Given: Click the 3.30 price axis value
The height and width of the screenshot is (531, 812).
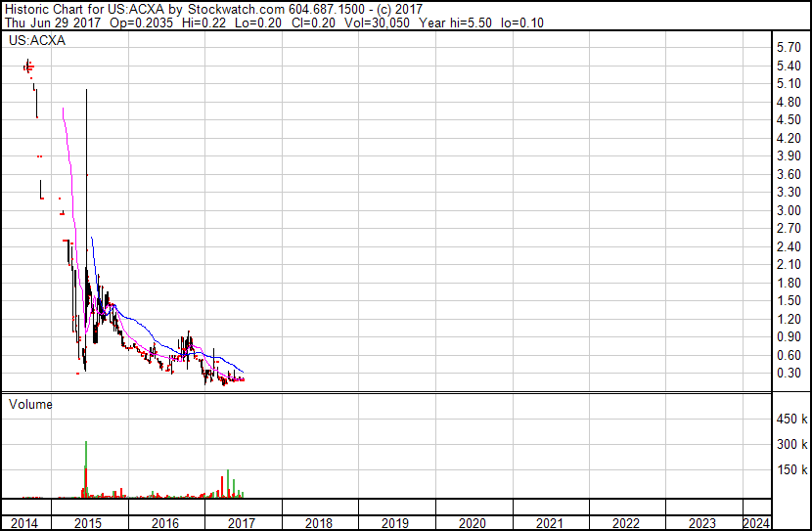Looking at the screenshot, I should (789, 192).
